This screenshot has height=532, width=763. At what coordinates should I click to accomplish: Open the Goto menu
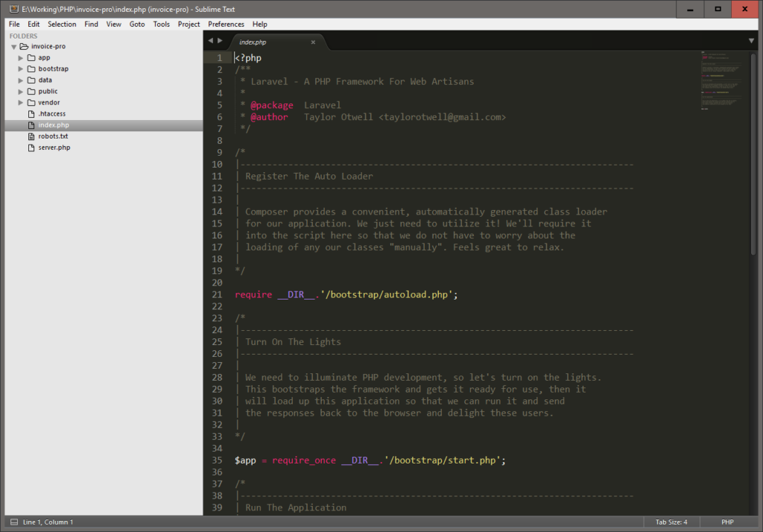tap(137, 24)
